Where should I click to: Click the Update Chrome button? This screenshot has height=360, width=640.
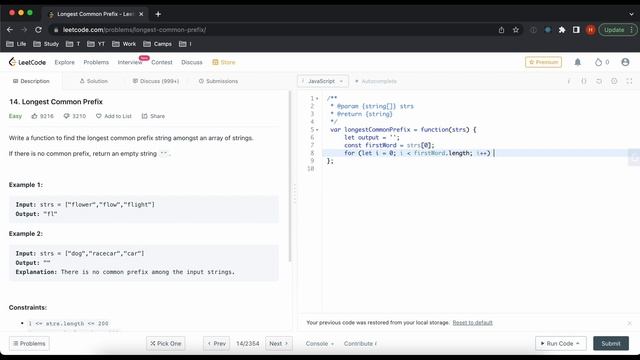pyautogui.click(x=618, y=30)
